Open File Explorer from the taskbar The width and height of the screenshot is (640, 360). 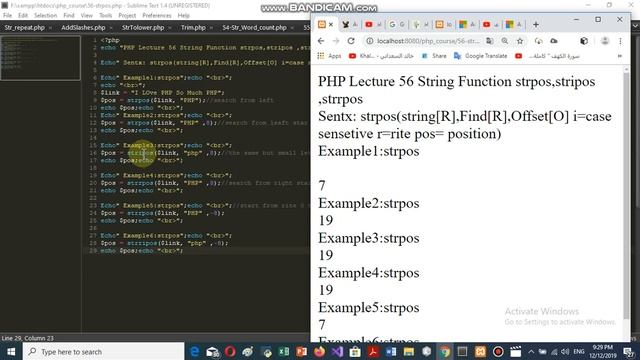tap(409, 351)
